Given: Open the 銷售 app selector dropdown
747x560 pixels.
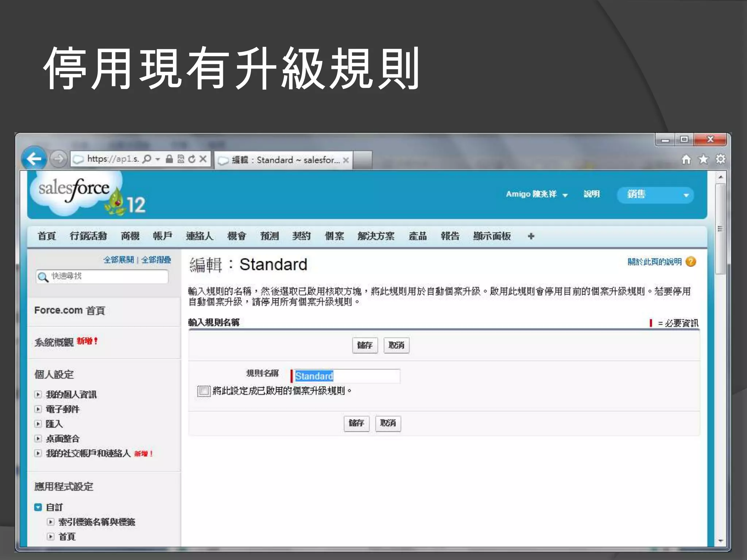Looking at the screenshot, I should [655, 195].
